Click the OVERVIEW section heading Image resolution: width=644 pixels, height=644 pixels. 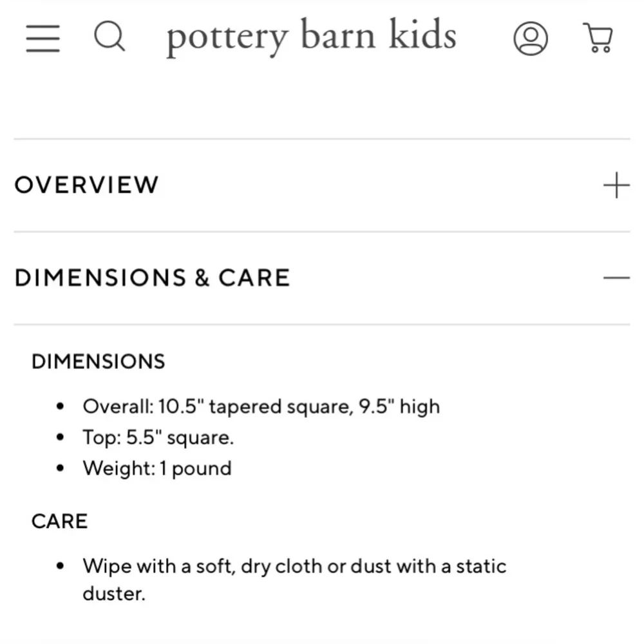[86, 185]
